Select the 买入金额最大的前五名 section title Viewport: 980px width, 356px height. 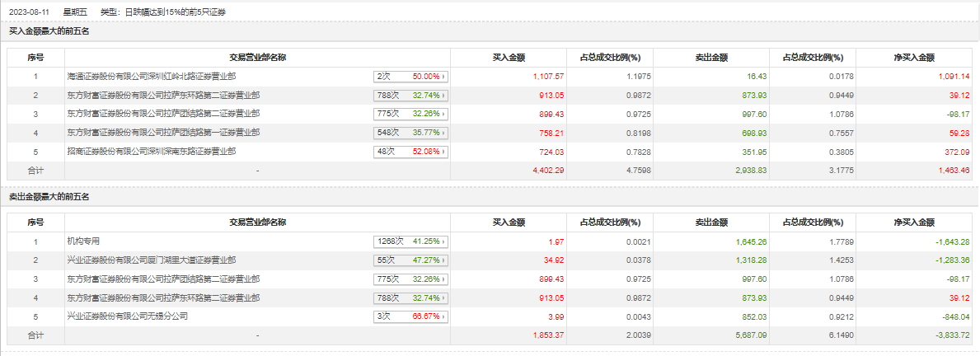pyautogui.click(x=49, y=31)
